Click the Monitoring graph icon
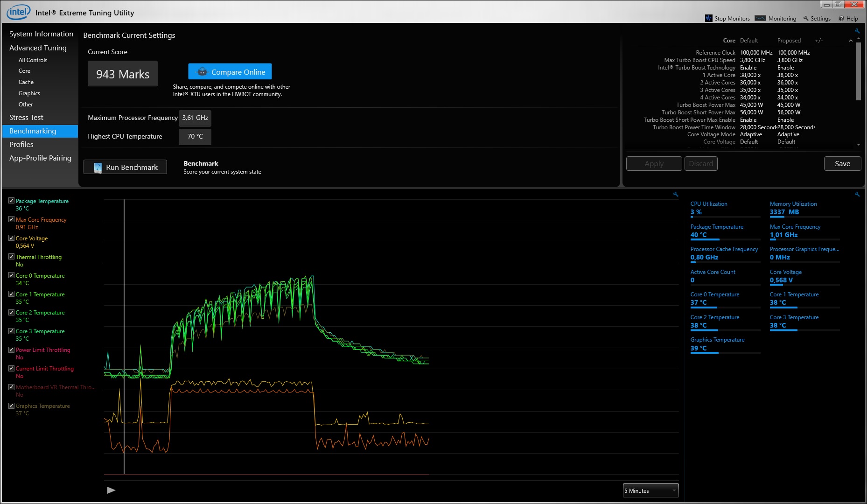The width and height of the screenshot is (867, 504). pyautogui.click(x=760, y=18)
